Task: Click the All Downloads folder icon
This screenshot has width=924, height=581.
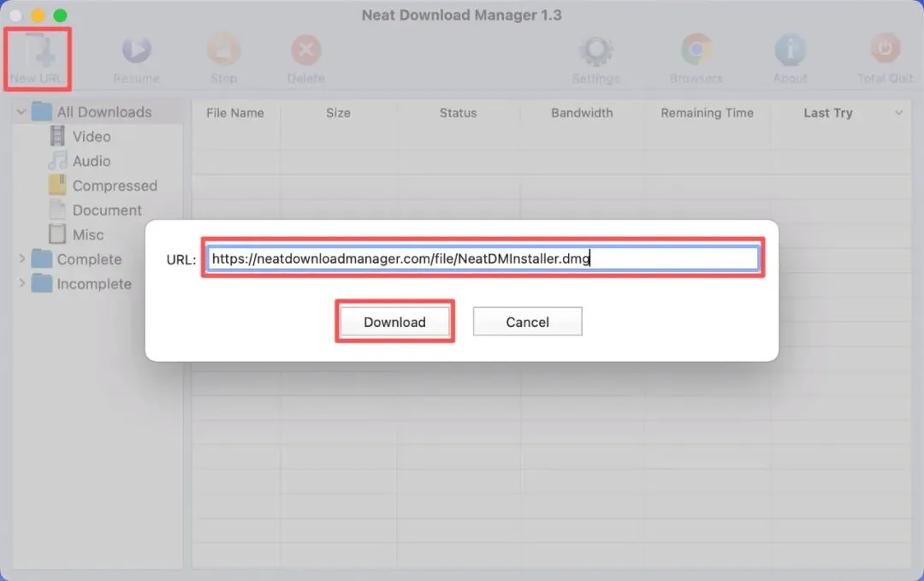Action: (x=42, y=111)
